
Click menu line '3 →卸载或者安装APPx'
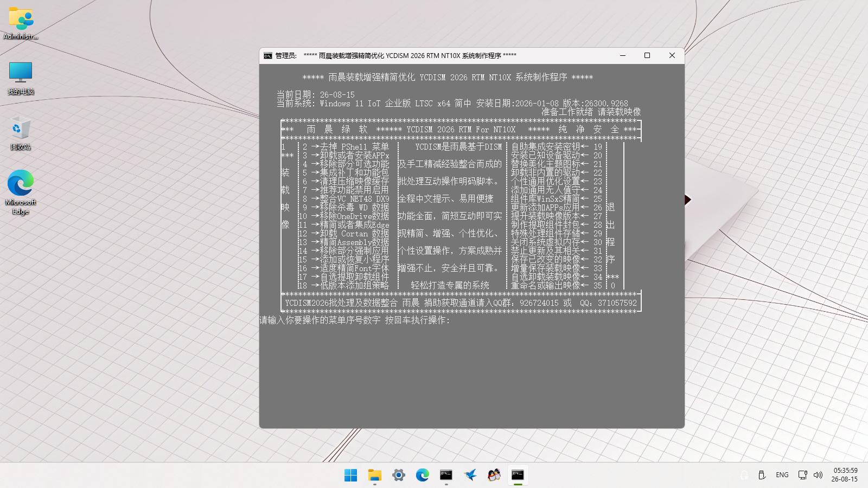(x=346, y=156)
